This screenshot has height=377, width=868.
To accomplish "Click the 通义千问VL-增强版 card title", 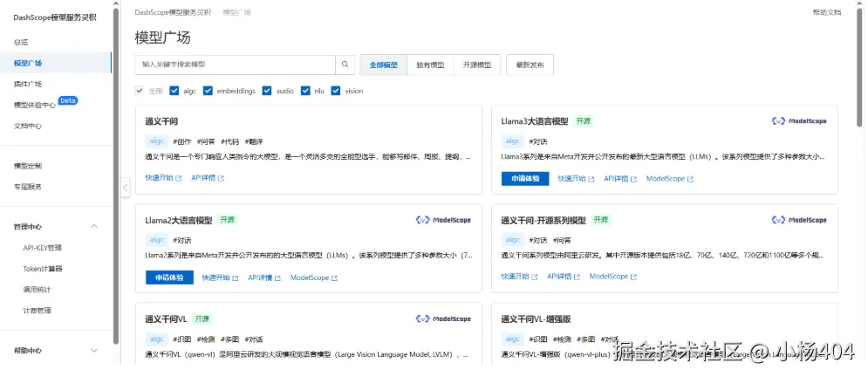I will 536,319.
